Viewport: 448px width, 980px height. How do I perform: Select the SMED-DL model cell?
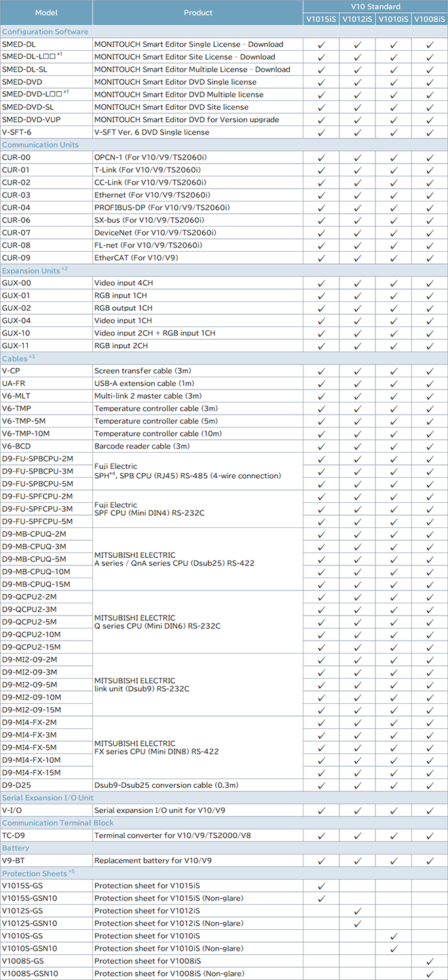pos(46,44)
